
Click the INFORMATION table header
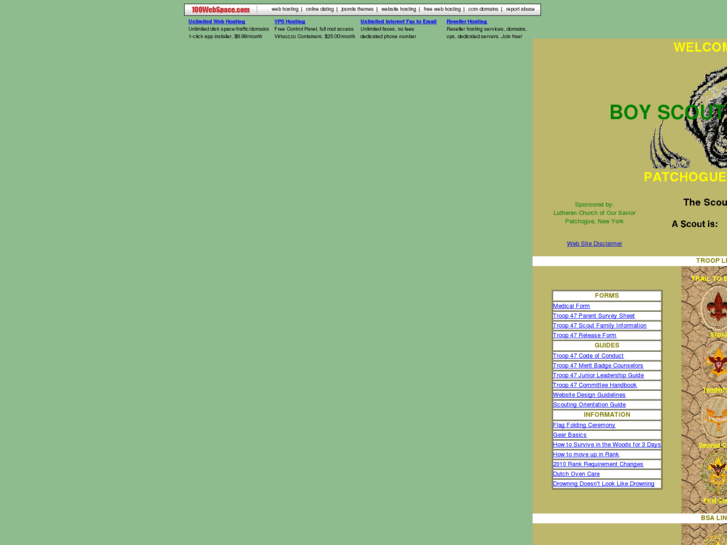(x=606, y=415)
